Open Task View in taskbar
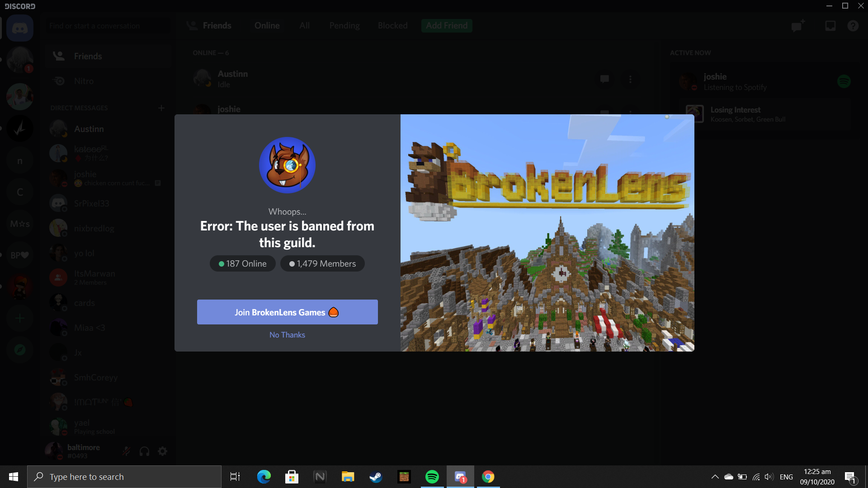 click(235, 477)
